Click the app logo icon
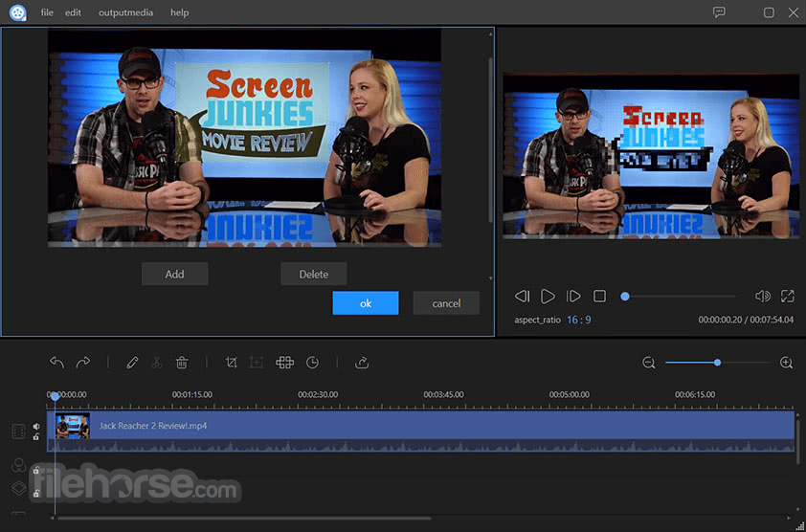Viewport: 806px width, 532px height. [17, 12]
